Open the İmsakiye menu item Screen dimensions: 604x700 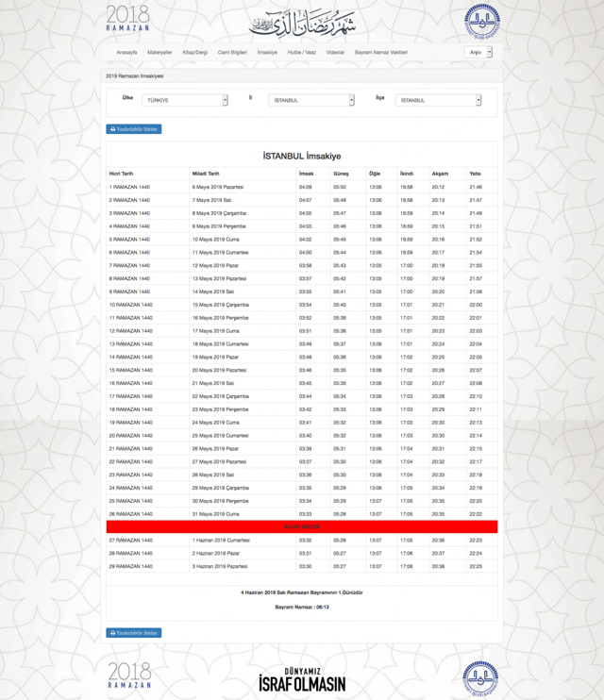click(x=267, y=53)
